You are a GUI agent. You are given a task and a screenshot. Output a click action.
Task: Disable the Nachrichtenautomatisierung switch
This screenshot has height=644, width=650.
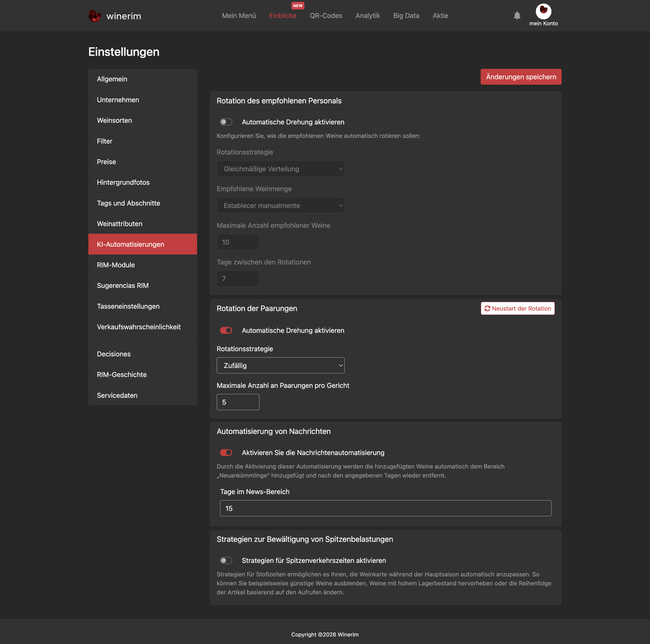coord(226,453)
